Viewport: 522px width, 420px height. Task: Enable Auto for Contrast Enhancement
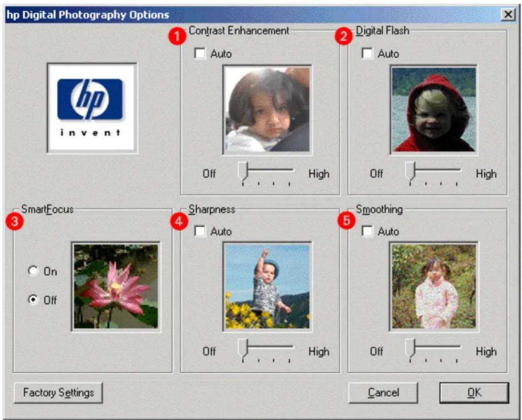[x=200, y=53]
